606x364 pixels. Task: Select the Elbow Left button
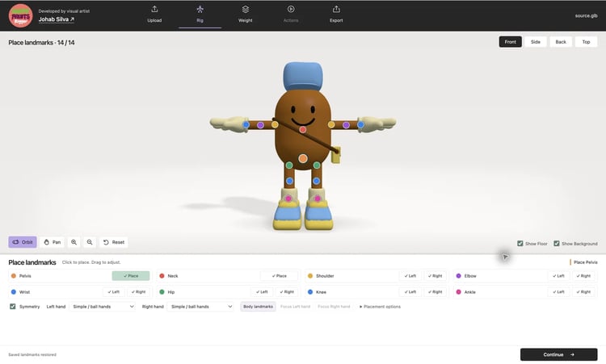pyautogui.click(x=558, y=275)
